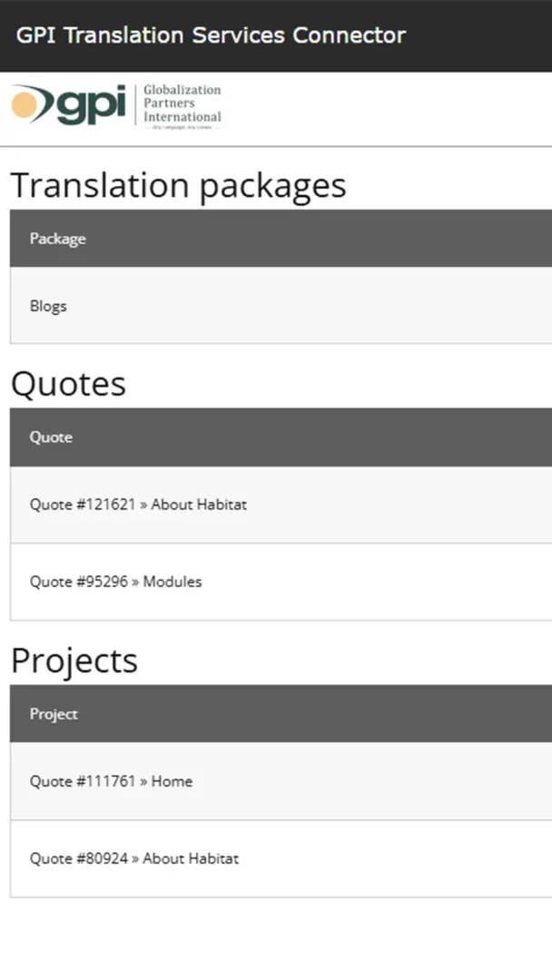Open project Quote #80924 About Habitat
This screenshot has width=552, height=980.
(x=133, y=858)
